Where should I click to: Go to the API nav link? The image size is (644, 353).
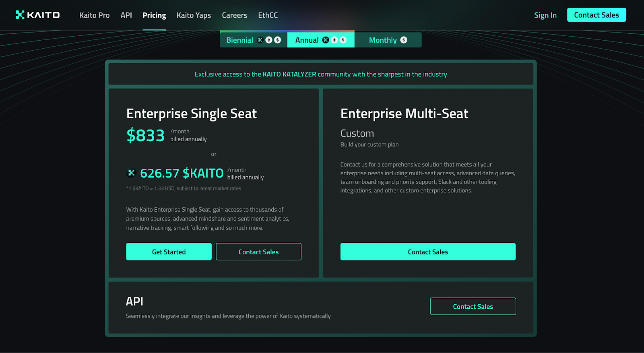[126, 15]
